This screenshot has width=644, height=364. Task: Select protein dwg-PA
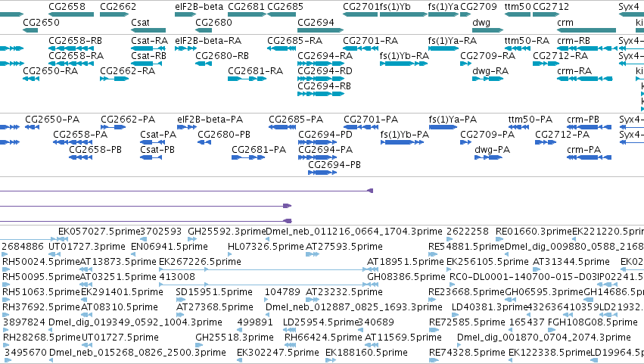[488, 157]
